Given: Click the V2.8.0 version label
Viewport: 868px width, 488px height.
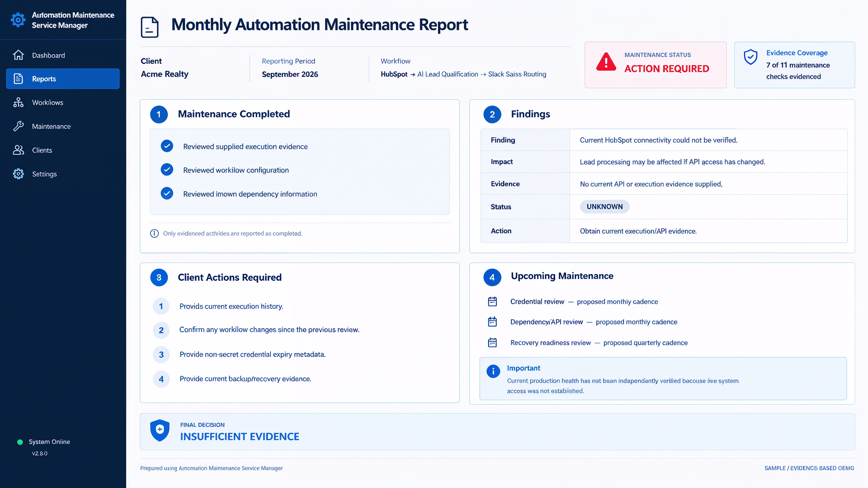Looking at the screenshot, I should [39, 453].
